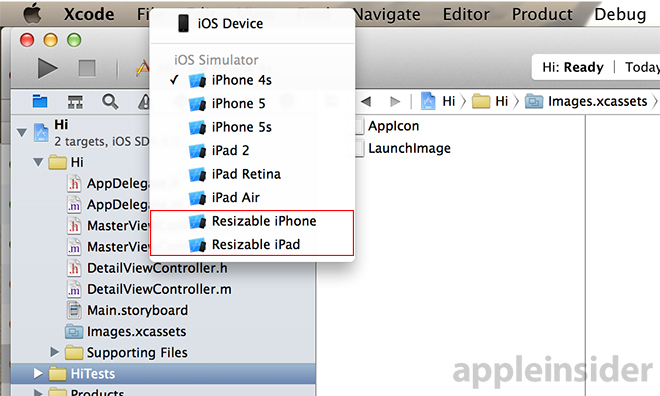Go back with the left arrow

click(366, 101)
